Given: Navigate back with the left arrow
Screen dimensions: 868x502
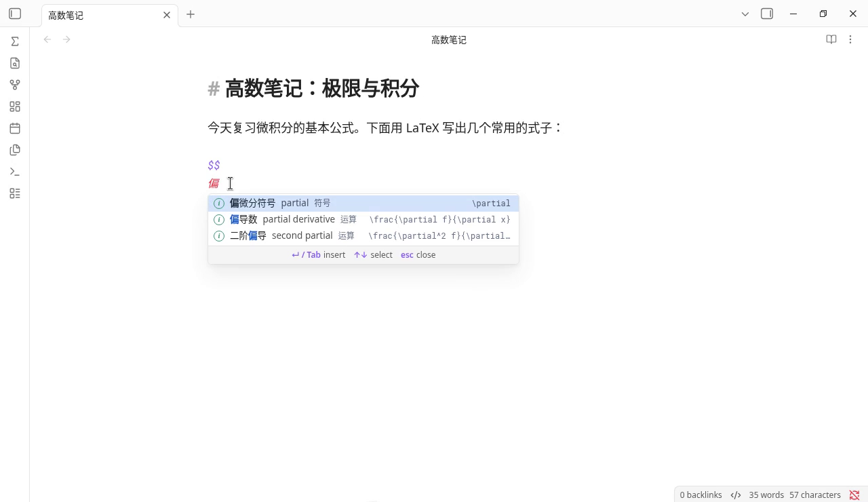Looking at the screenshot, I should click(47, 39).
